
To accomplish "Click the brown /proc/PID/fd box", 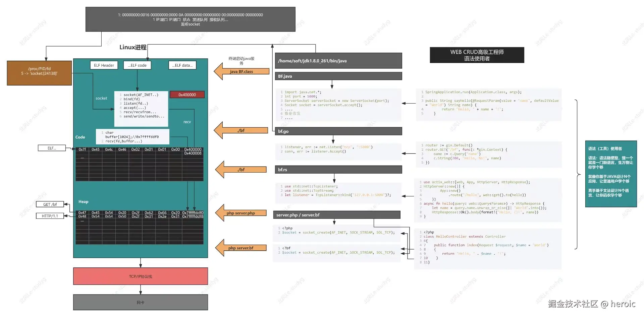I will (39, 73).
